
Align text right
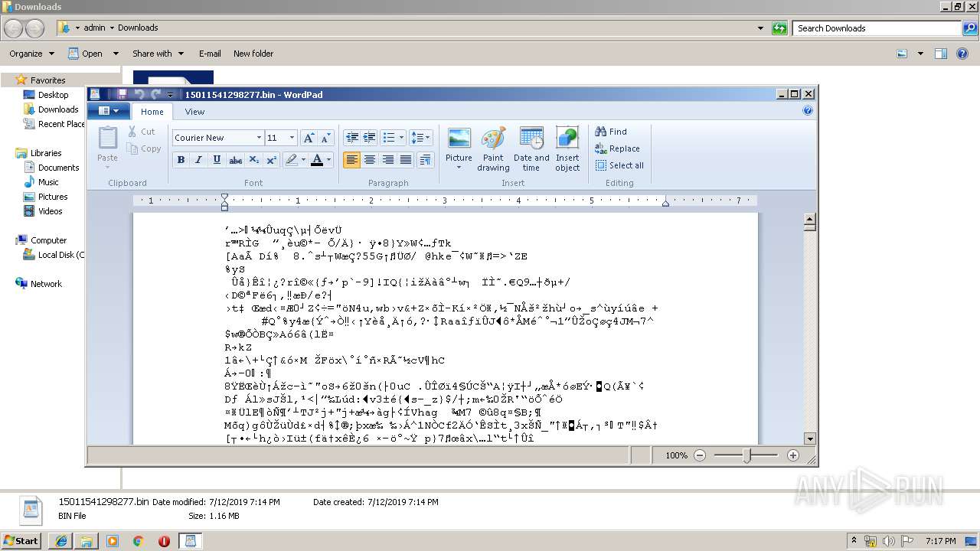pyautogui.click(x=388, y=160)
